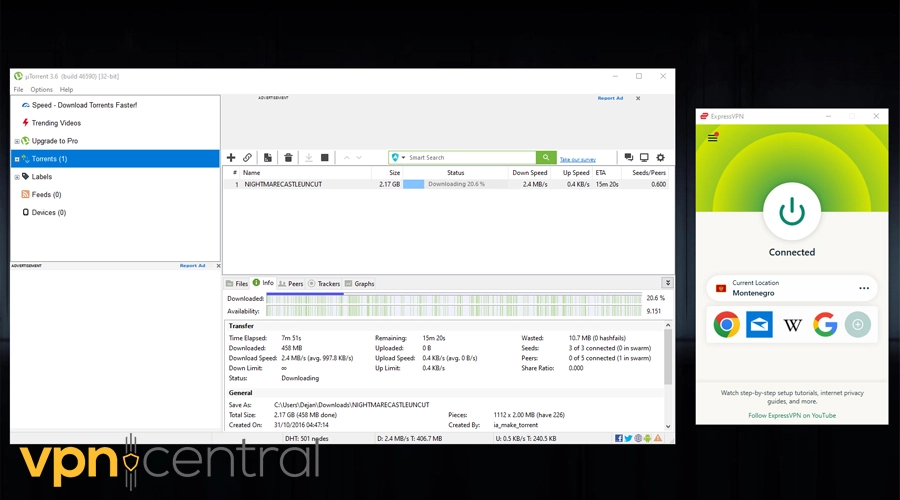Click Report Ad link in top banner
This screenshot has height=500, width=900.
pos(610,98)
